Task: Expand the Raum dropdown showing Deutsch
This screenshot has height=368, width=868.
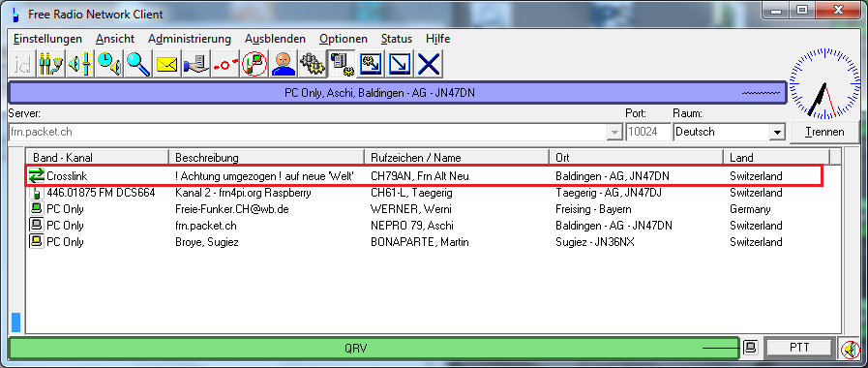Action: coord(778,133)
